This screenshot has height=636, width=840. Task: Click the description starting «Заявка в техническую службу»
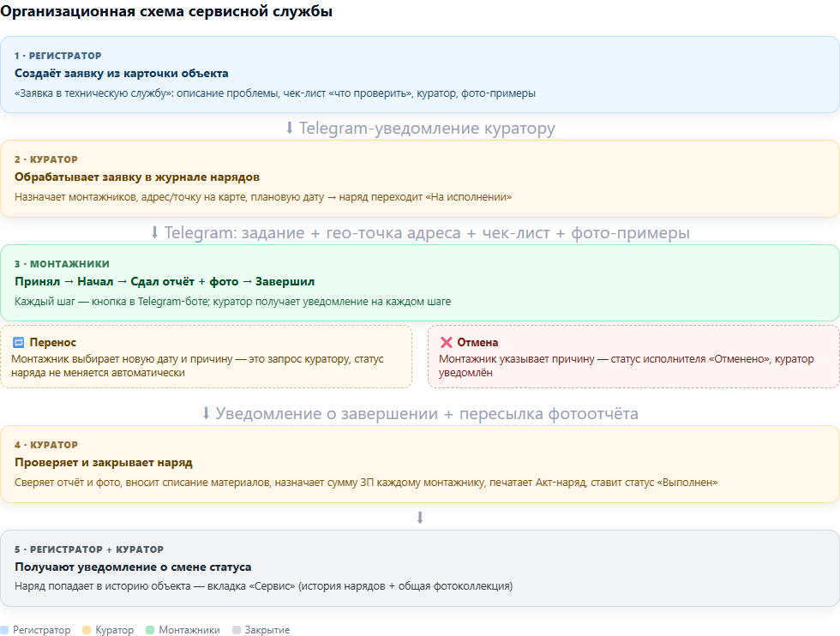(275, 93)
